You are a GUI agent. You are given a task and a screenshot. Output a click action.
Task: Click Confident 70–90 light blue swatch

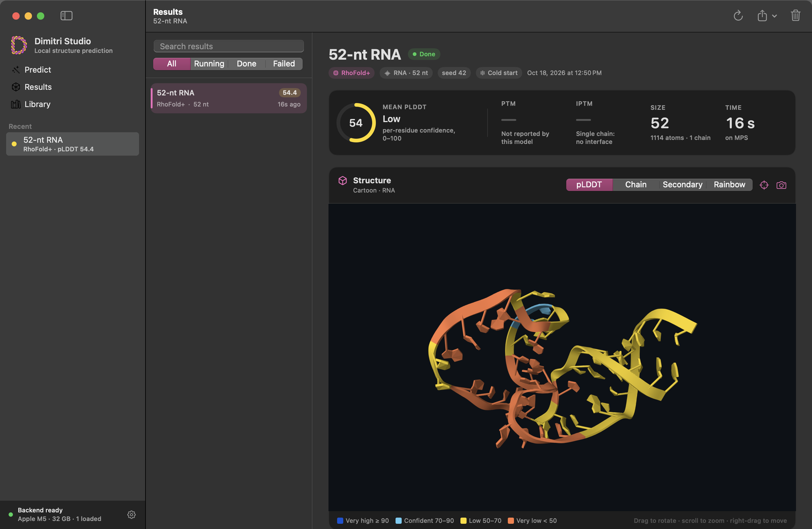pos(398,521)
